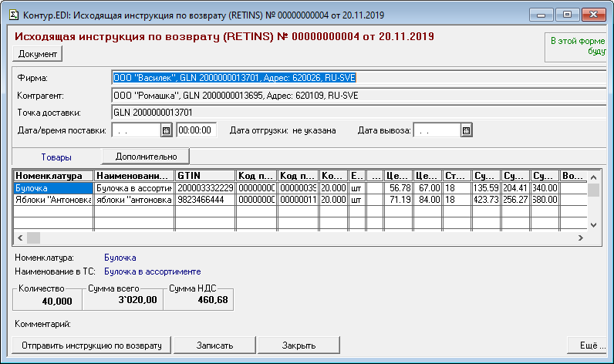Open the Документ menu button

click(38, 54)
